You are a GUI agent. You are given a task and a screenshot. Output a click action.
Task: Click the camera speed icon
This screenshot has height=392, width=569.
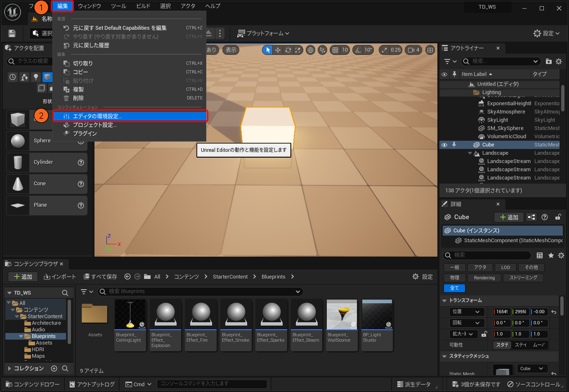411,50
